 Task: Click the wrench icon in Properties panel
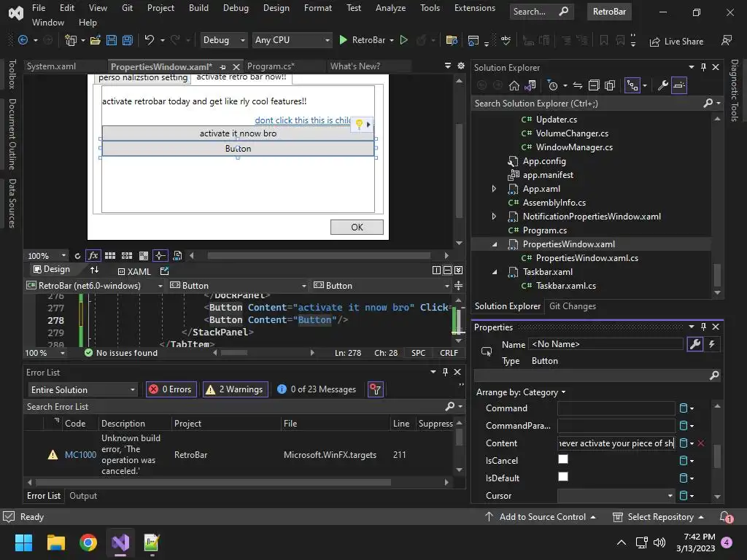click(x=695, y=344)
